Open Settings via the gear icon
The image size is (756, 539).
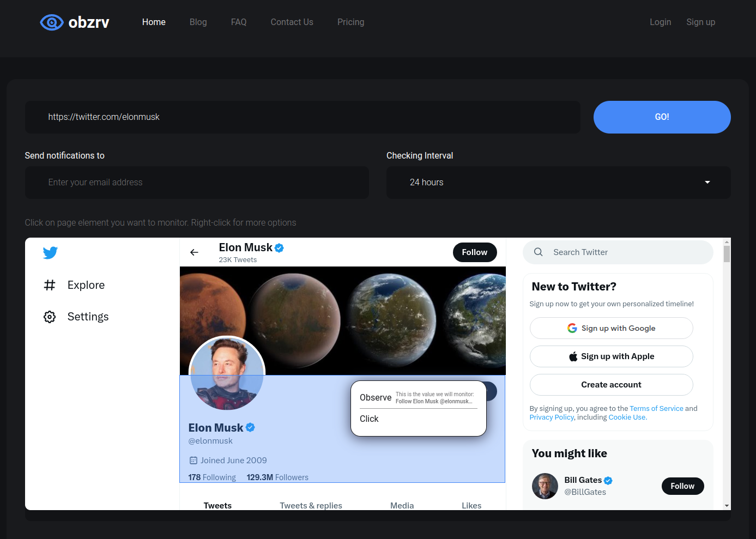coord(50,317)
